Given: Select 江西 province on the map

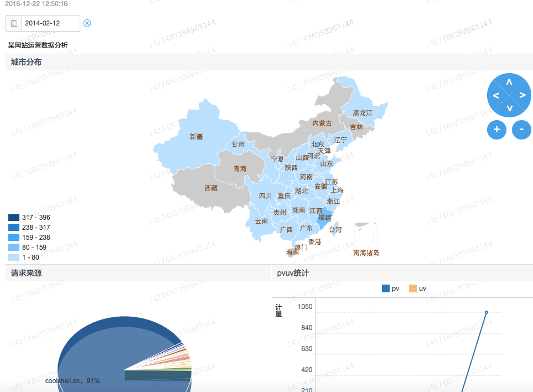Looking at the screenshot, I should pyautogui.click(x=315, y=211).
